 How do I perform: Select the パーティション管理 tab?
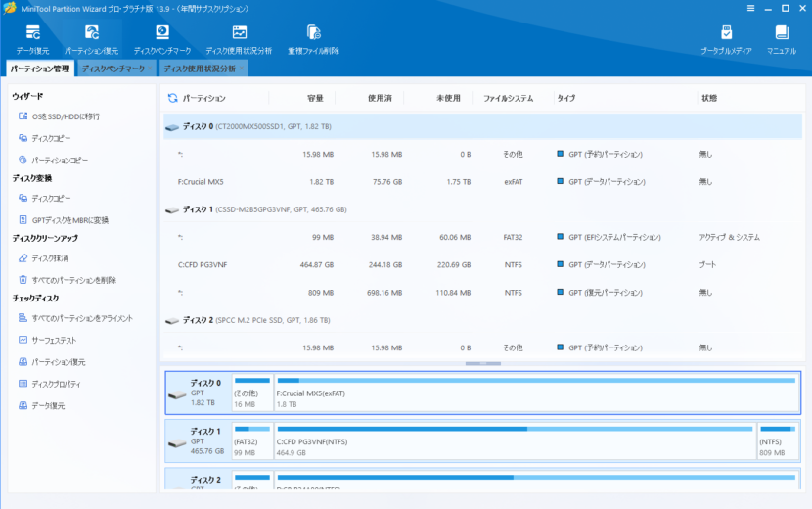(x=40, y=69)
